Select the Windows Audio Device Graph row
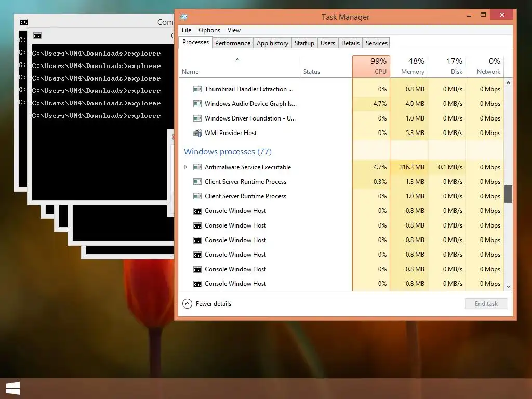Image resolution: width=532 pixels, height=399 pixels. point(341,104)
